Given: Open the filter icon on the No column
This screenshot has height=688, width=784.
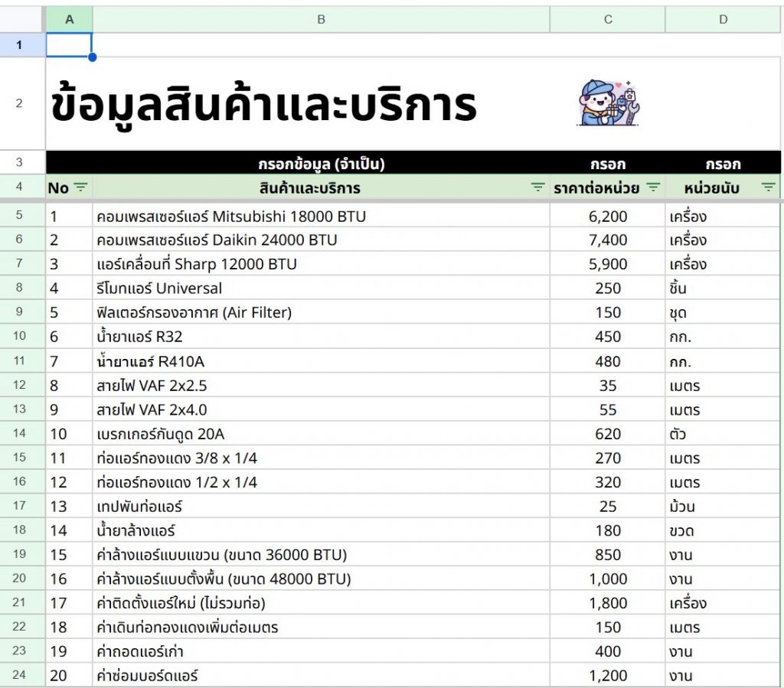Looking at the screenshot, I should point(80,187).
